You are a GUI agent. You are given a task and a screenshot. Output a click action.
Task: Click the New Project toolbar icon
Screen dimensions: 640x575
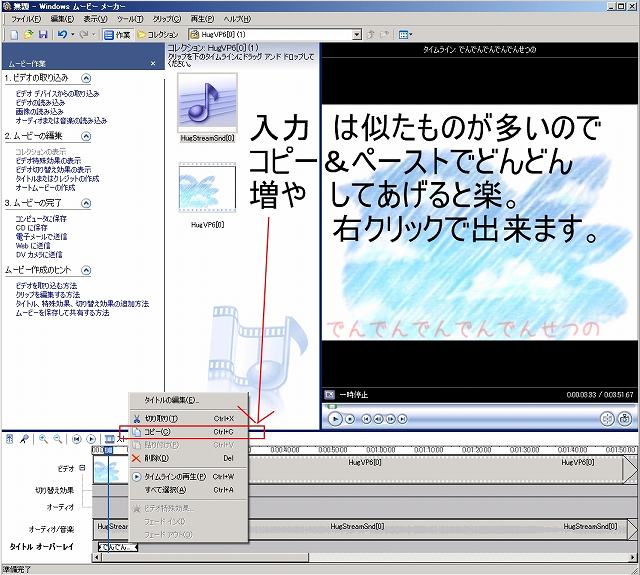[14, 35]
